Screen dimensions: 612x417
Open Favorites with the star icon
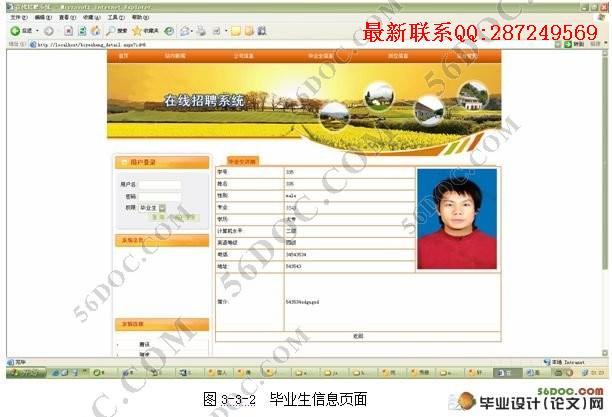point(137,30)
